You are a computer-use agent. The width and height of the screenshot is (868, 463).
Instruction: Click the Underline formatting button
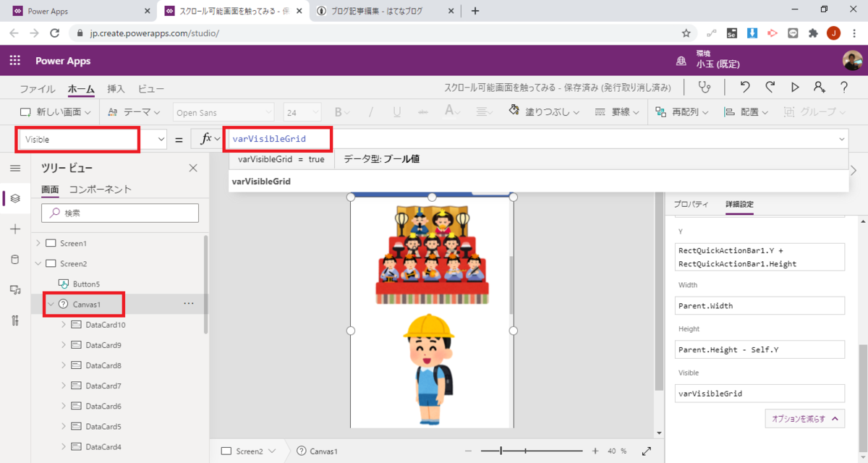(x=397, y=112)
